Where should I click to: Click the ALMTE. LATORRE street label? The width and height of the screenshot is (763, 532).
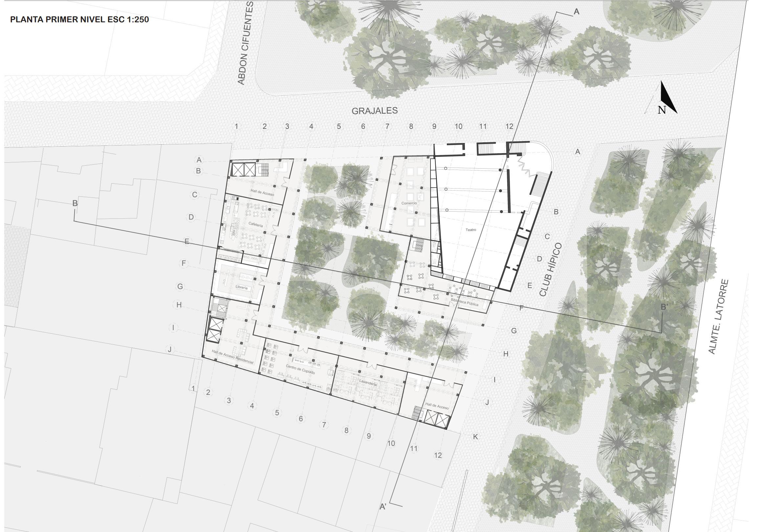[718, 317]
